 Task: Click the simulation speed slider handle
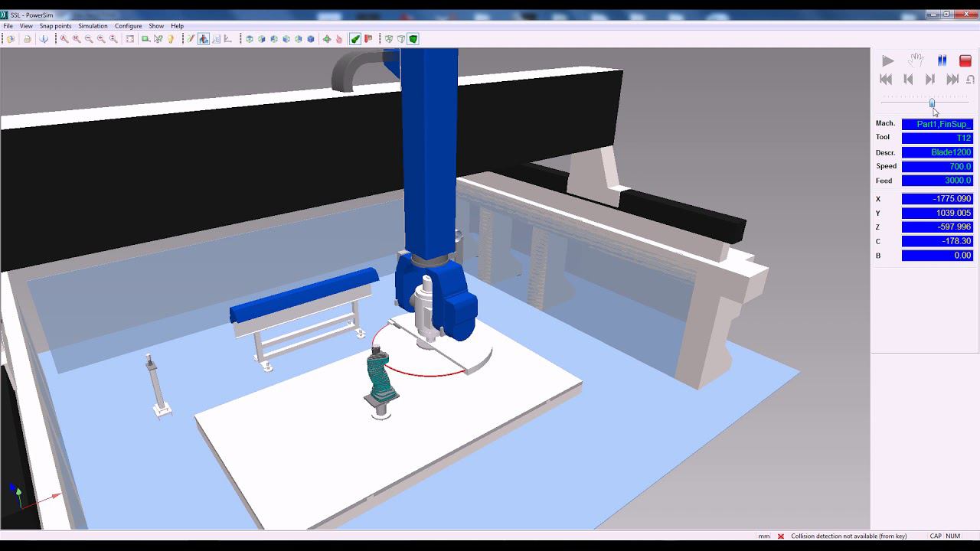(x=932, y=103)
